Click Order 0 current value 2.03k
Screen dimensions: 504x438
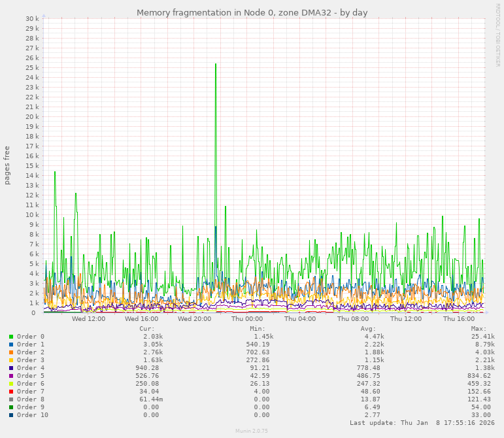153,337
